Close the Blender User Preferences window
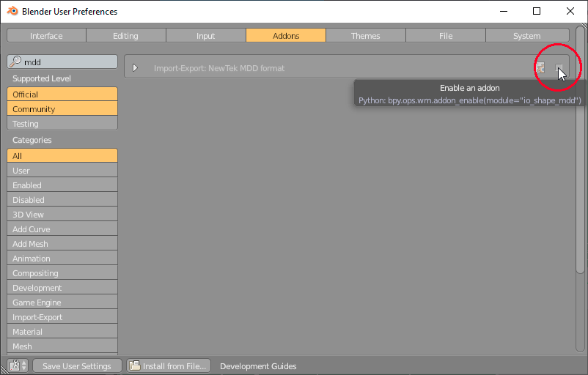The image size is (588, 375). tap(570, 11)
